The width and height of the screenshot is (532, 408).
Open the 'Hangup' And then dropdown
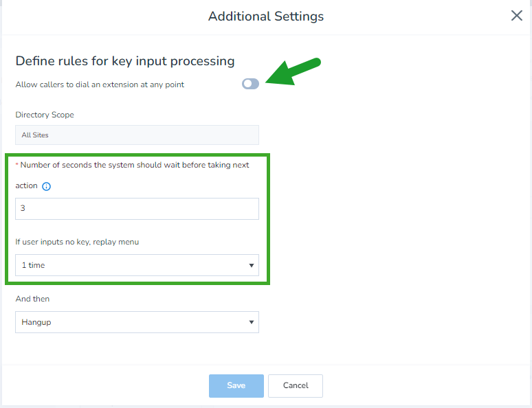click(x=137, y=322)
